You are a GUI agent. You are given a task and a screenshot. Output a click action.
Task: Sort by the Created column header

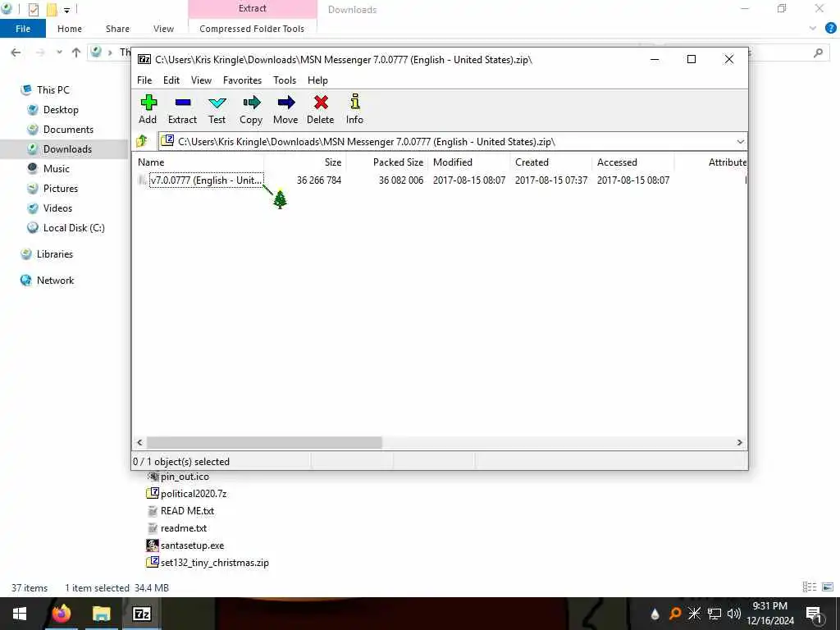click(x=550, y=162)
